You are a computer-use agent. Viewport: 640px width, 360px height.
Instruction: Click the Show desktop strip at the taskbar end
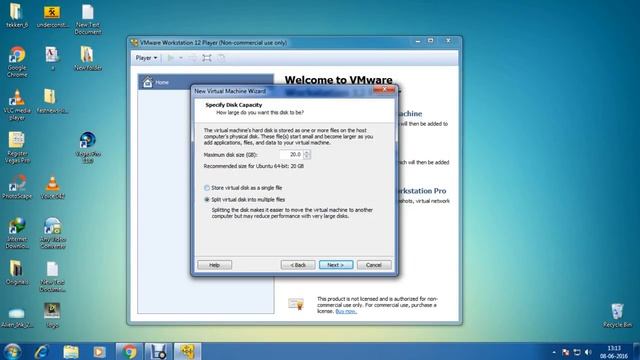637,351
